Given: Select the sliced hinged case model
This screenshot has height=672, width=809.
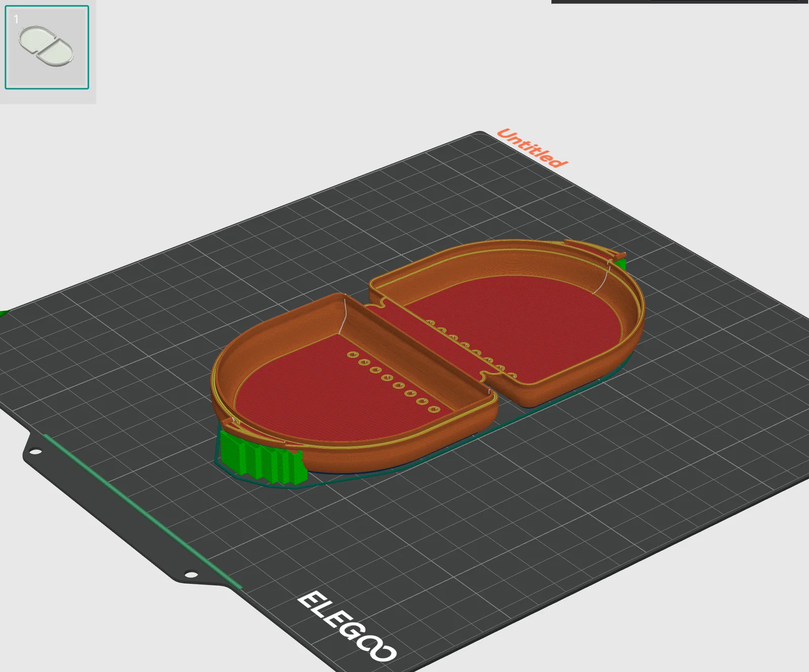Looking at the screenshot, I should [428, 356].
